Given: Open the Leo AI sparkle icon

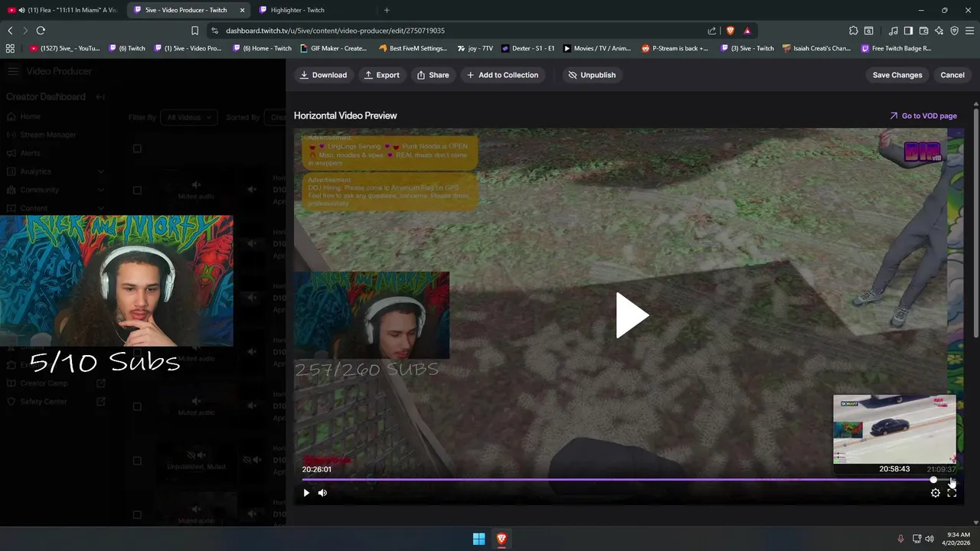Looking at the screenshot, I should point(939,31).
